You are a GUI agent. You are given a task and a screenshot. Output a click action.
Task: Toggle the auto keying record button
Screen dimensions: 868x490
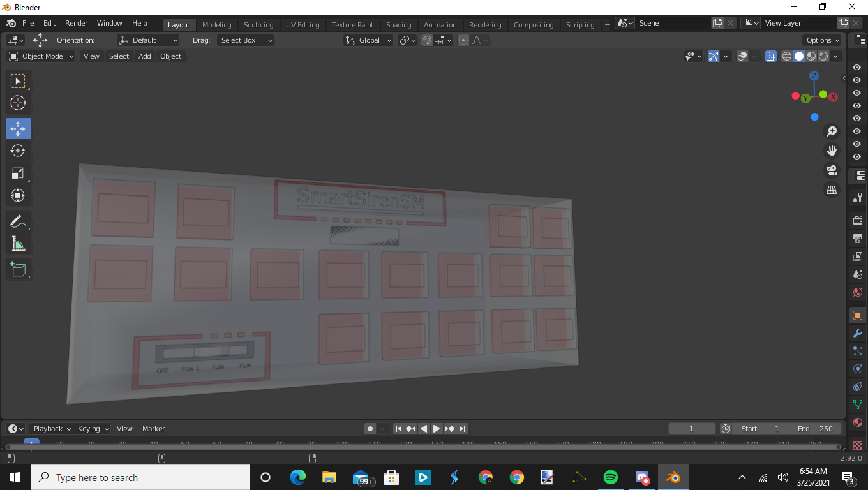point(370,429)
